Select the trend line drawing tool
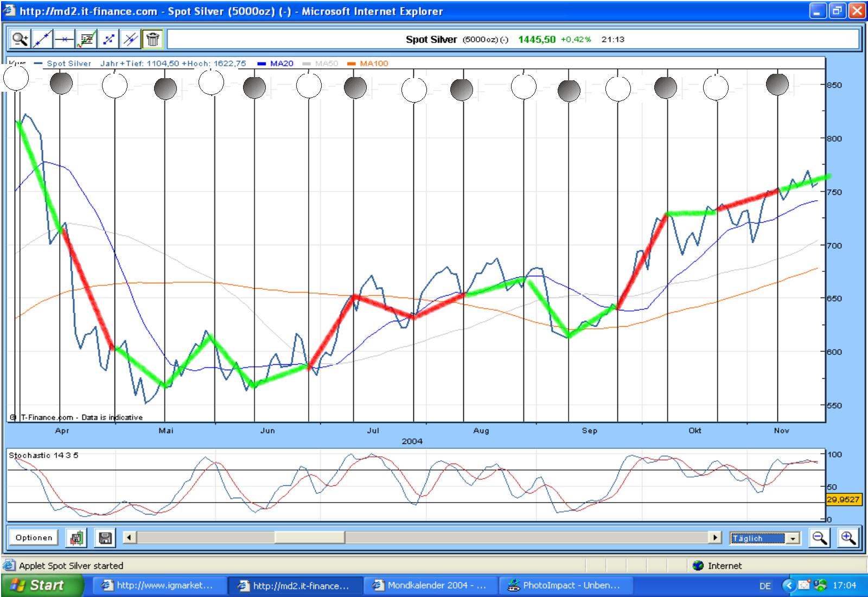The height and width of the screenshot is (597, 868). [42, 39]
